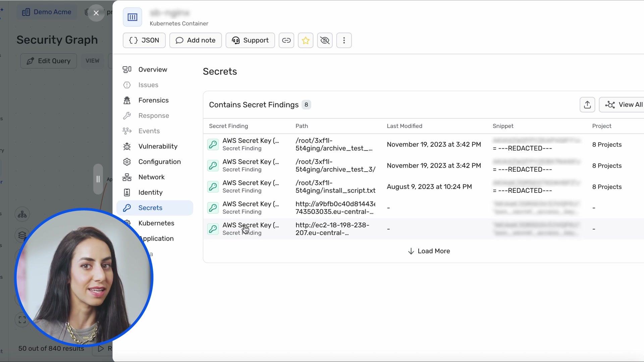Open the Application section
644x362 pixels.
(x=157, y=239)
